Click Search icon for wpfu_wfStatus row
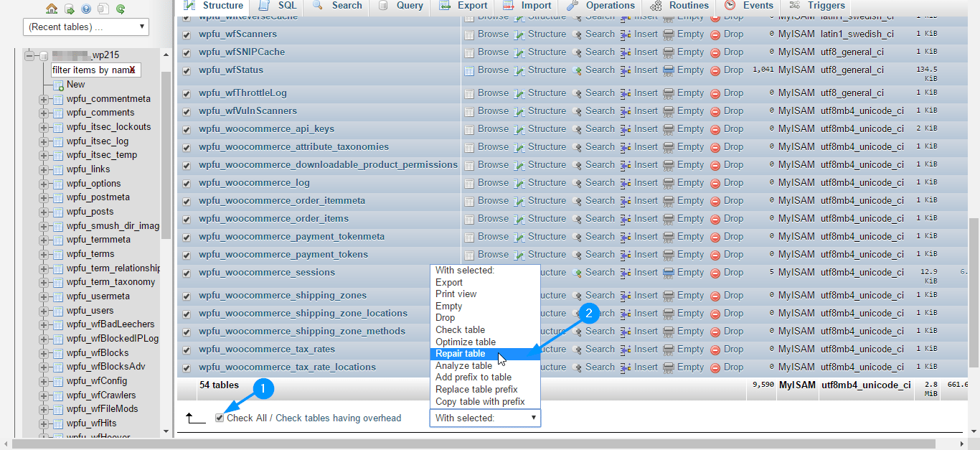The width and height of the screenshot is (980, 450). tap(578, 70)
